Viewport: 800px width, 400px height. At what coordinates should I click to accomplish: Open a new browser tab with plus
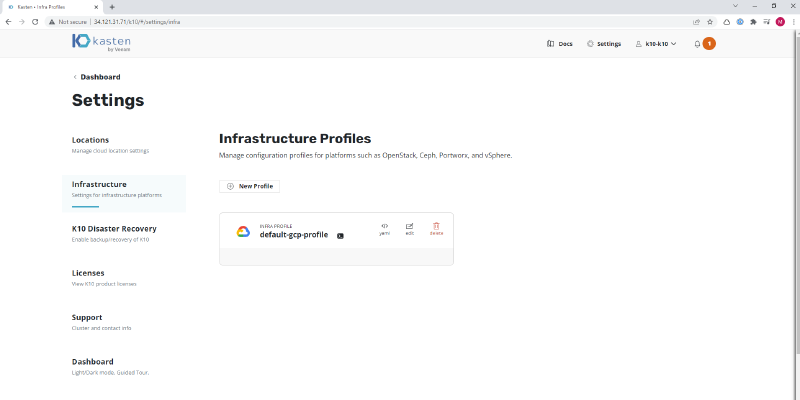[x=112, y=7]
